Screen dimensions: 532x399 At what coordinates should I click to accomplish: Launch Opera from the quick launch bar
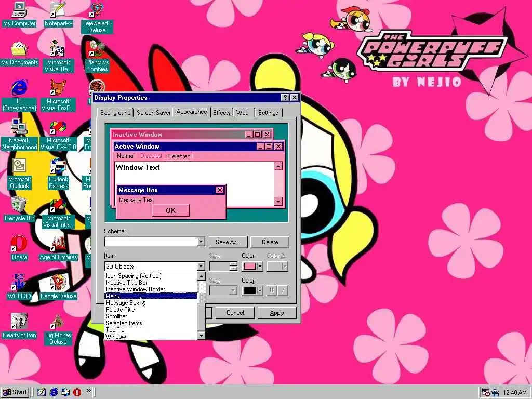77,392
